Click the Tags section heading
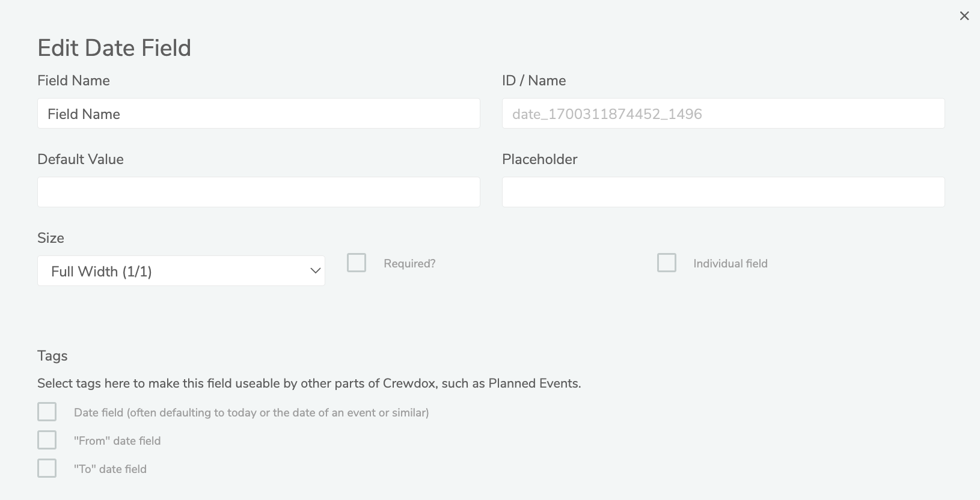The width and height of the screenshot is (980, 500). (x=52, y=356)
